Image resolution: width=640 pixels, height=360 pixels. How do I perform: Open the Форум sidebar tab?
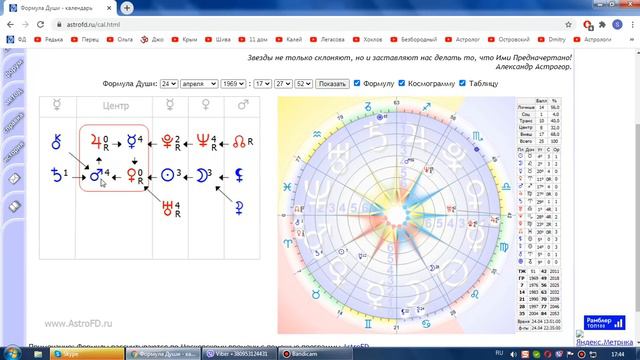click(14, 68)
